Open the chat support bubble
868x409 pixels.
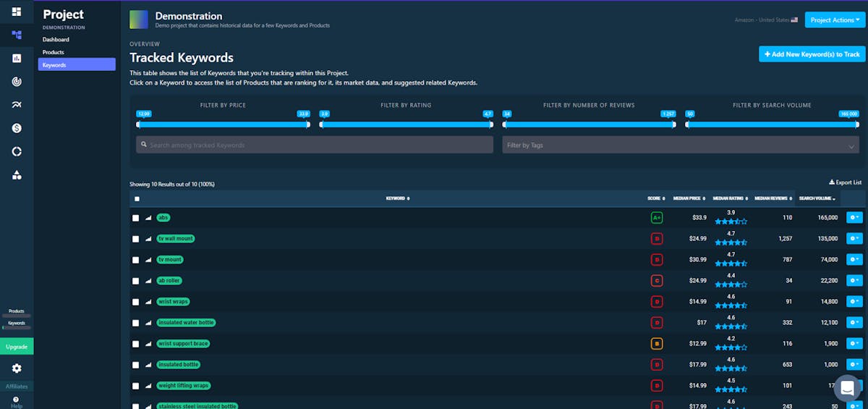coord(847,387)
